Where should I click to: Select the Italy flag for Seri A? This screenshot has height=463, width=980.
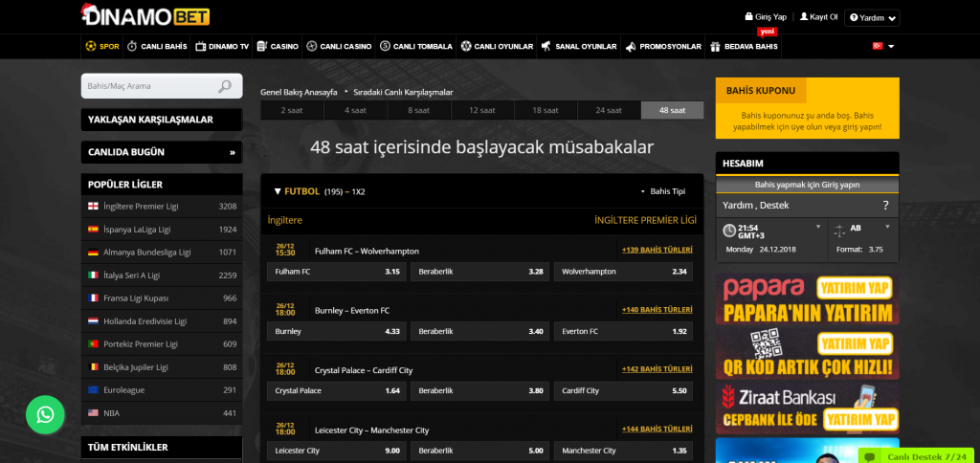click(x=93, y=275)
